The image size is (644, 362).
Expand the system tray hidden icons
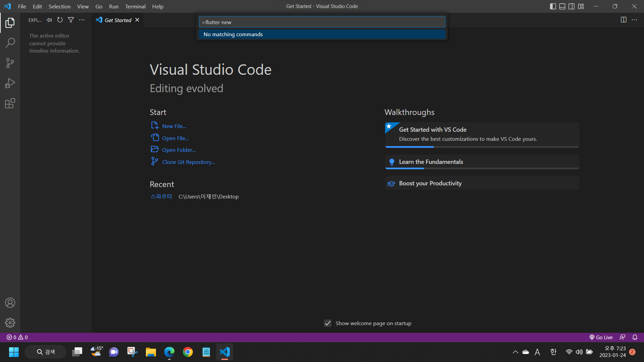[515, 352]
